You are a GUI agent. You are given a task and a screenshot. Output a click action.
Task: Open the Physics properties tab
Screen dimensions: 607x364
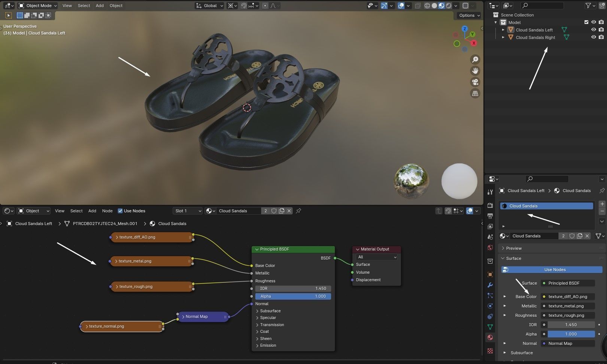(490, 306)
